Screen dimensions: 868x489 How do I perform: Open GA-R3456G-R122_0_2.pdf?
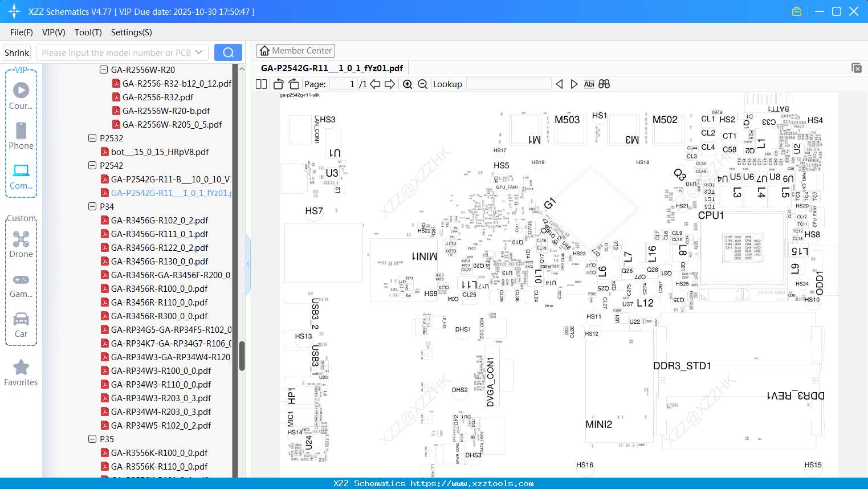[x=160, y=248]
